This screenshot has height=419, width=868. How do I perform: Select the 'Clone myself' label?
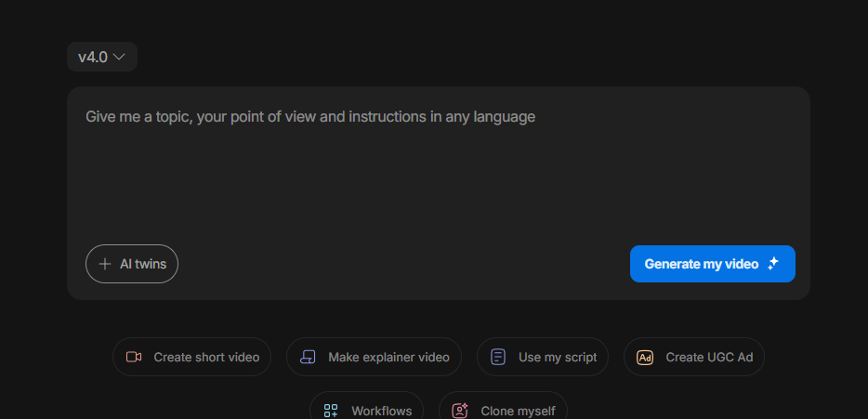click(x=518, y=410)
